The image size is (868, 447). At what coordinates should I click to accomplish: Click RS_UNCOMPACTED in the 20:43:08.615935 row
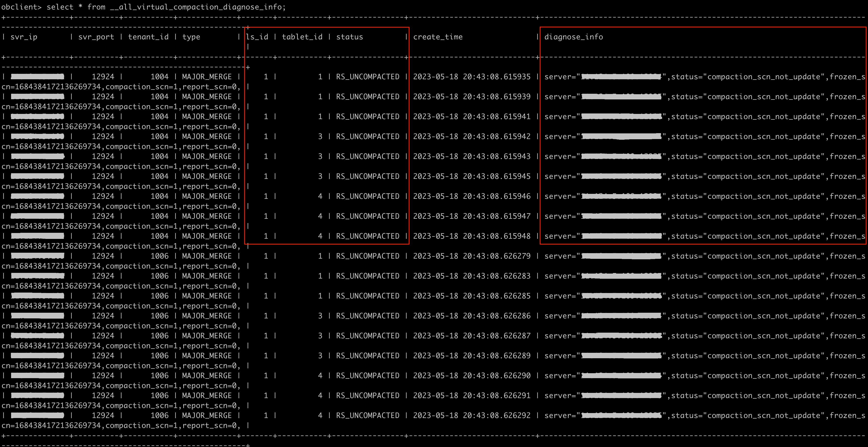tap(368, 77)
